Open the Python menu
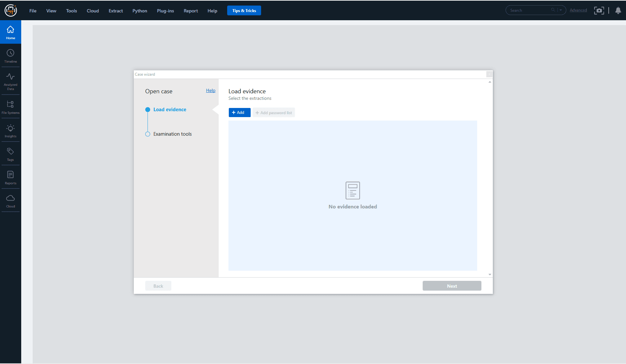 pos(140,11)
